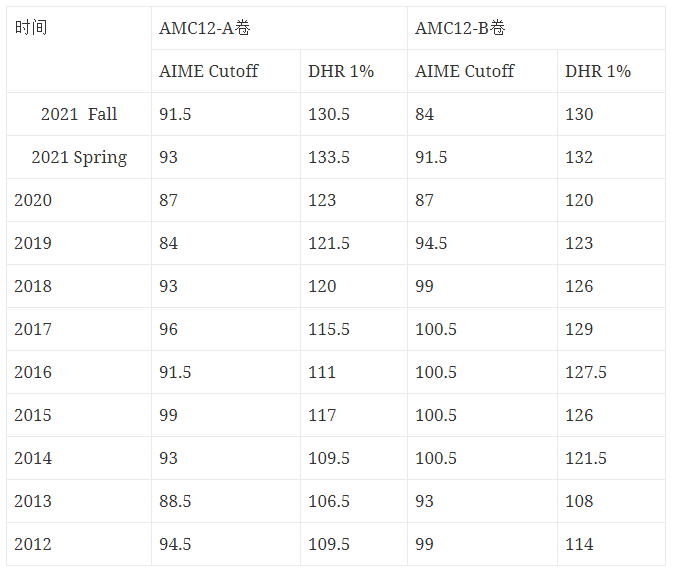Select the 2018 year cell
Viewport: 673px width, 573px height.
pyautogui.click(x=79, y=286)
